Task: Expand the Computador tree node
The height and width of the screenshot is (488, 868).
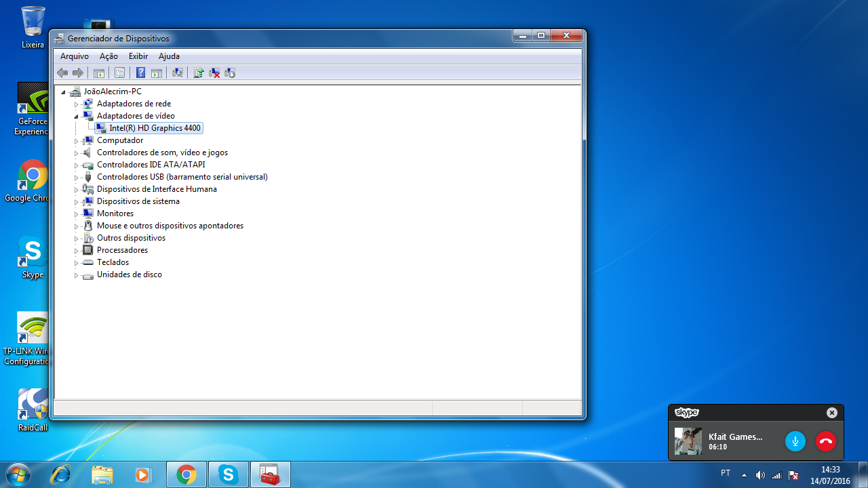Action: [76, 140]
